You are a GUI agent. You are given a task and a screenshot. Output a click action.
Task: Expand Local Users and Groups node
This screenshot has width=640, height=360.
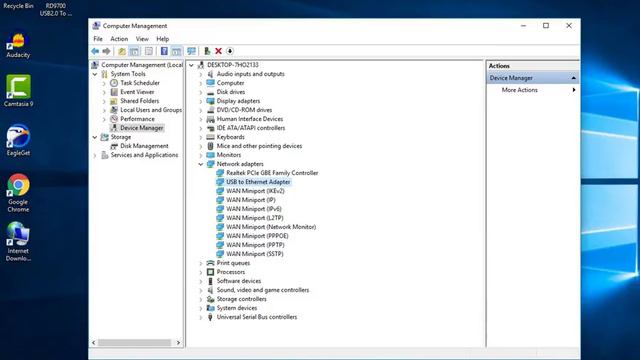(x=104, y=110)
